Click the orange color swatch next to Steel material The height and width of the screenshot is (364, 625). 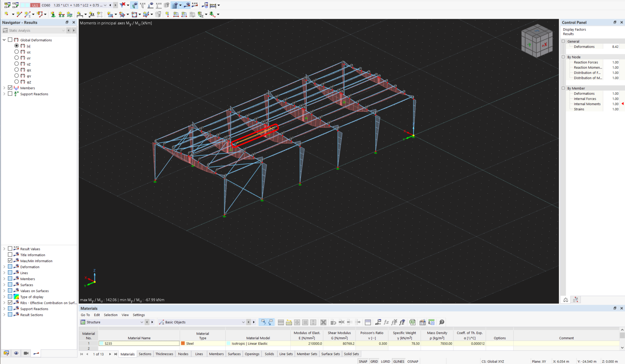(183, 343)
